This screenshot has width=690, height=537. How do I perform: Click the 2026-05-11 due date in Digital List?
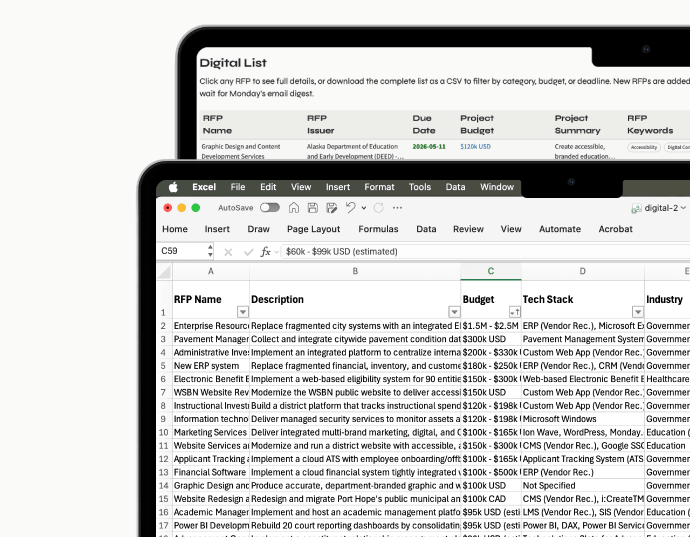tap(429, 147)
